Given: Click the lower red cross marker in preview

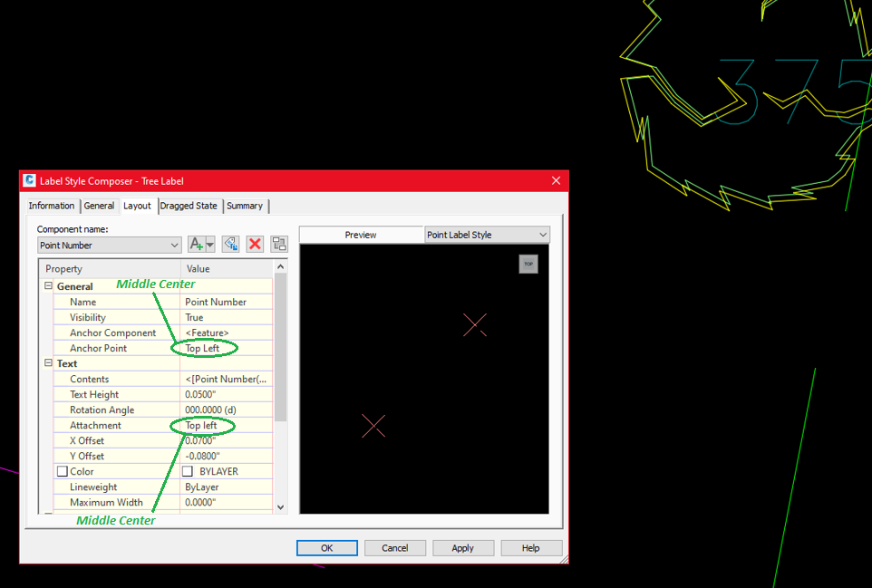Looking at the screenshot, I should click(x=373, y=425).
